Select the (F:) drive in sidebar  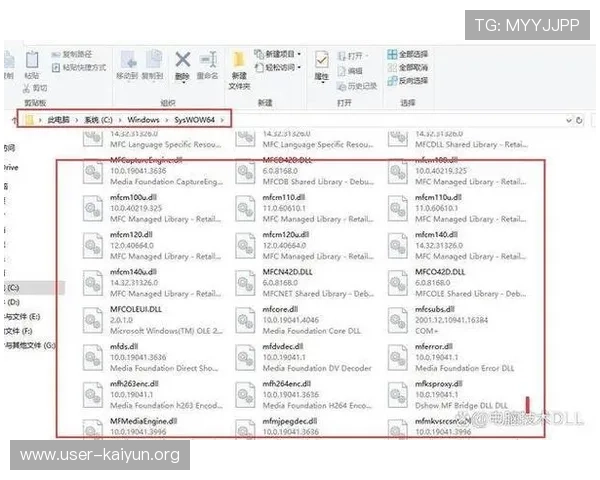point(18,331)
